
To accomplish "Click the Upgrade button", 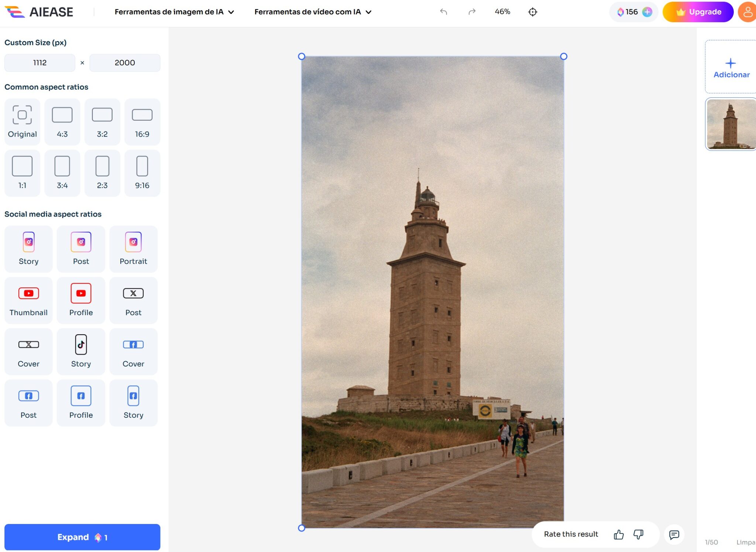I will click(698, 12).
